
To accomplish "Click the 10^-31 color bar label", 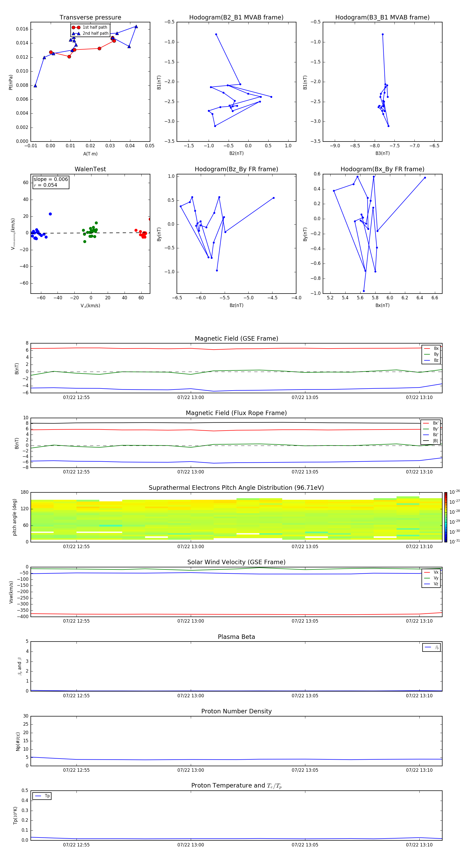I will click(x=455, y=542).
